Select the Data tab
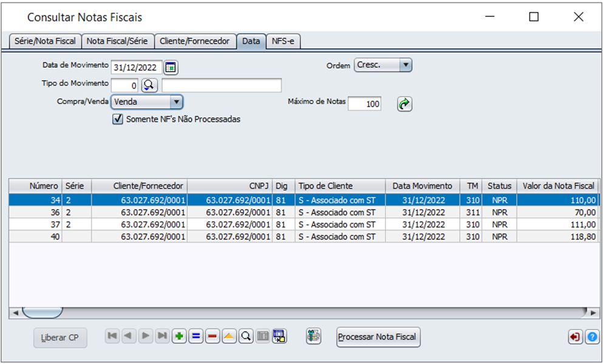The image size is (603, 364). pyautogui.click(x=251, y=41)
